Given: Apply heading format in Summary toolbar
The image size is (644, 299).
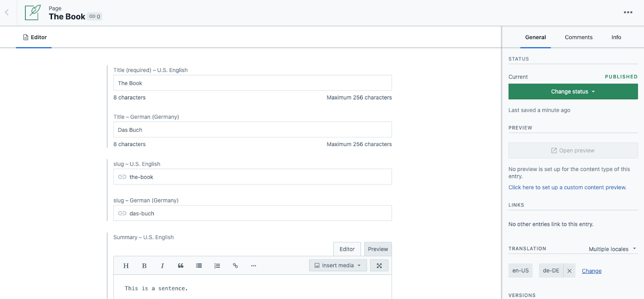Looking at the screenshot, I should tap(126, 266).
